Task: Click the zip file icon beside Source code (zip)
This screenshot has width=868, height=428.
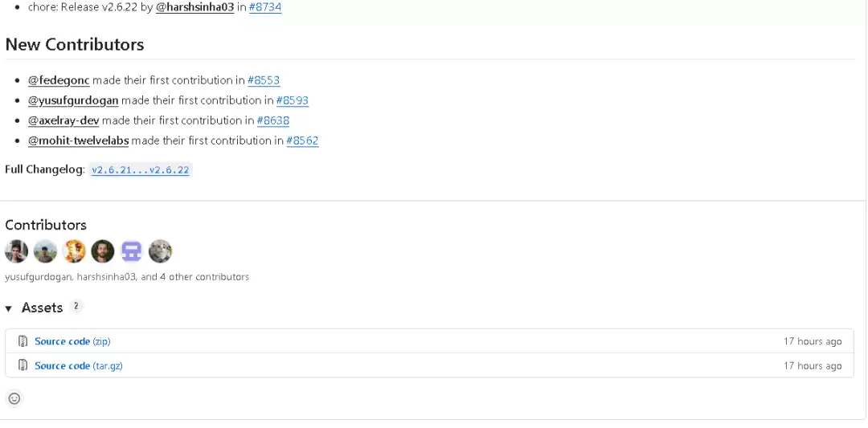Action: pos(23,341)
